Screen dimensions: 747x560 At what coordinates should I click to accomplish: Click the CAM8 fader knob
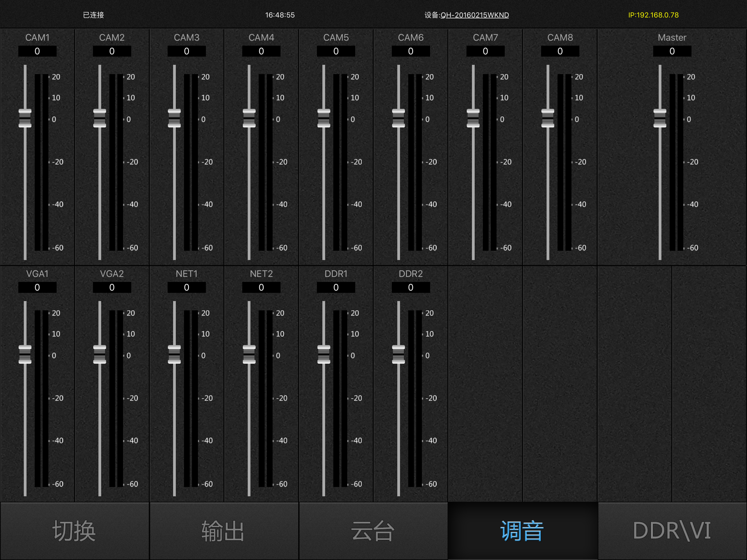548,118
